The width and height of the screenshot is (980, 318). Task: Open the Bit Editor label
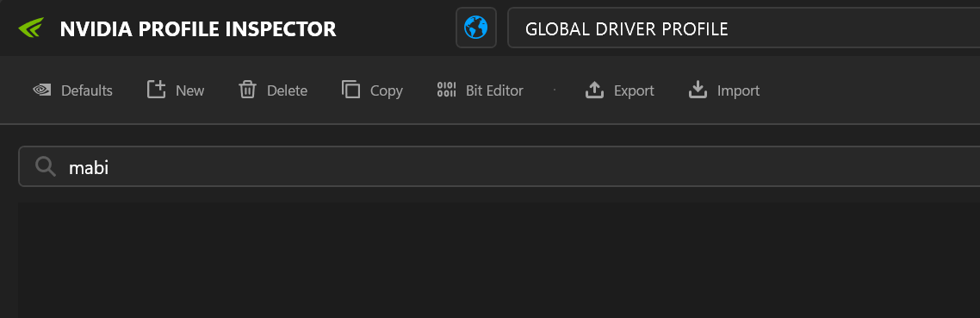tap(494, 90)
